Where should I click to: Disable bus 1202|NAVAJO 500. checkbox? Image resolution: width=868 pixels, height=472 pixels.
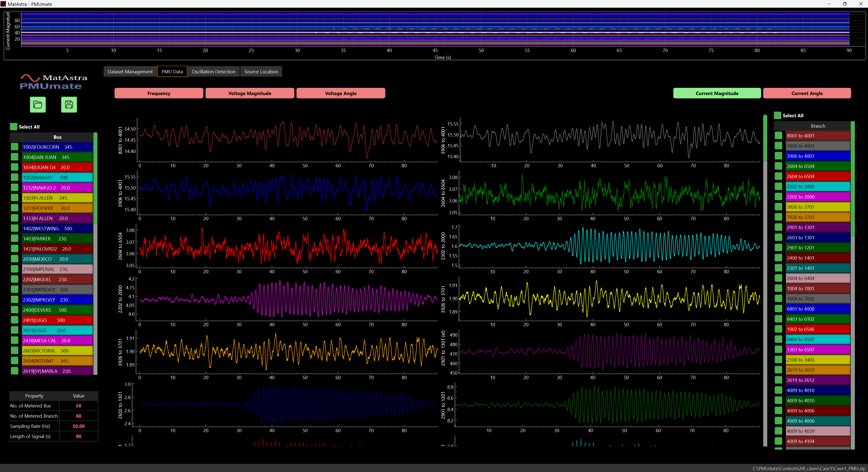(x=14, y=177)
